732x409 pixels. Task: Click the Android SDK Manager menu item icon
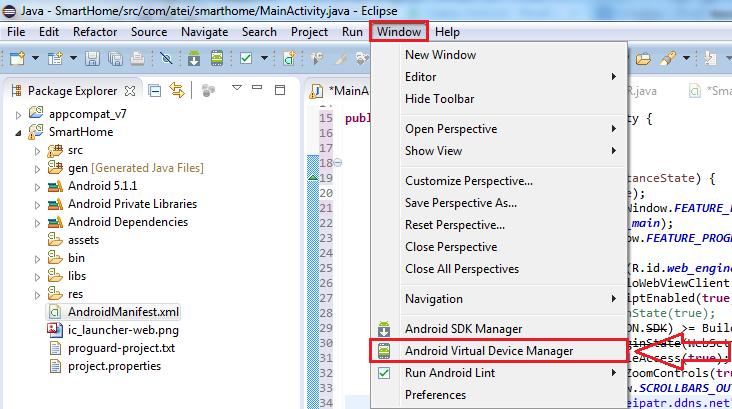click(384, 329)
